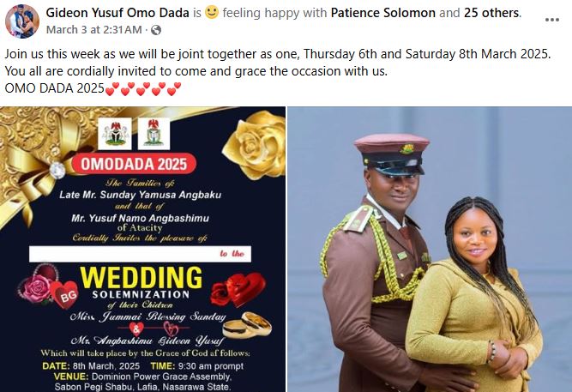Screen dimensions: 572x392
Task: Click the gold rose decoration
Action: 255,145
